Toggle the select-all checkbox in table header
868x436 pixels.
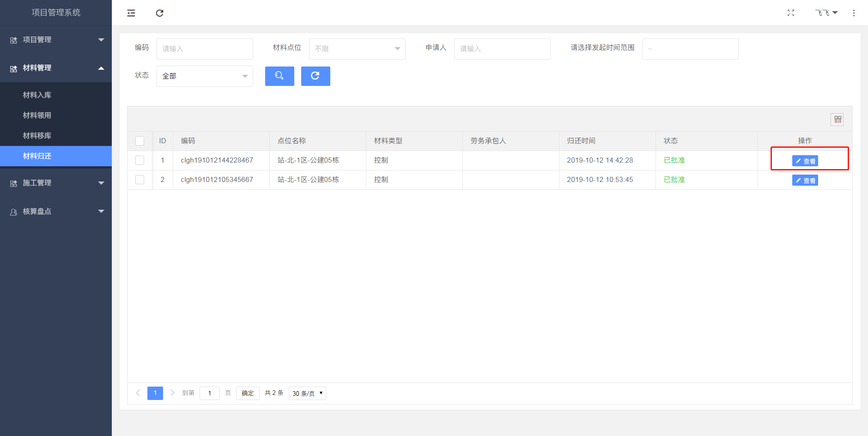pyautogui.click(x=140, y=141)
